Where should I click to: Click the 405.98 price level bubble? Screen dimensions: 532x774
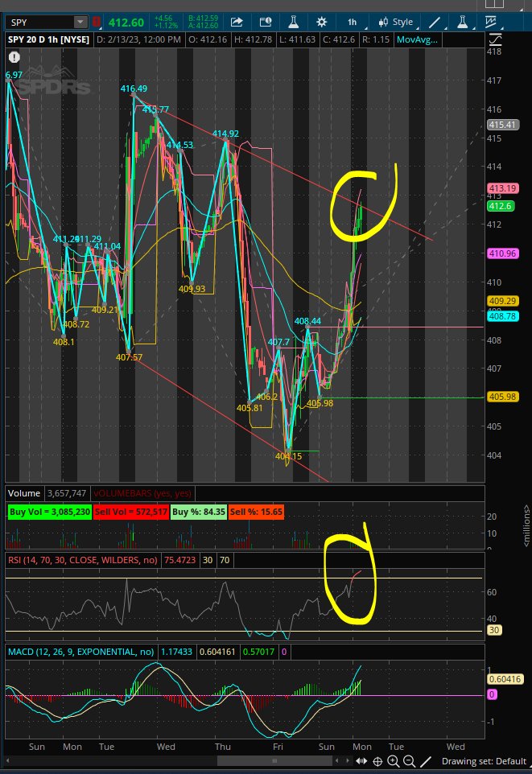(502, 397)
